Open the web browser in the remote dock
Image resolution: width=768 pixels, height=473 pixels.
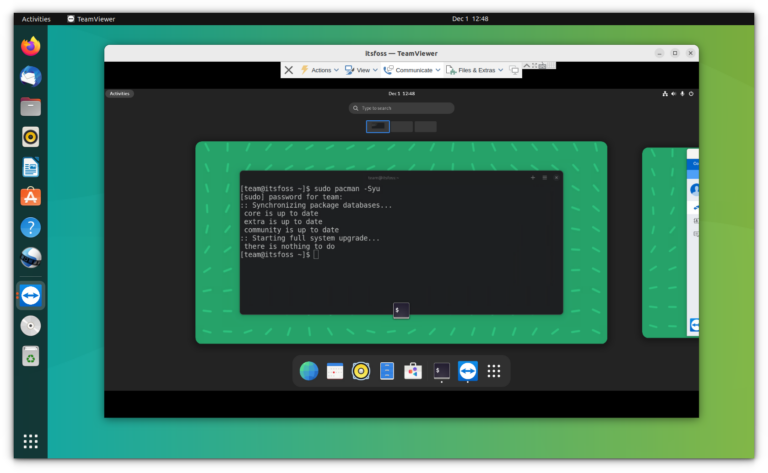tap(309, 371)
